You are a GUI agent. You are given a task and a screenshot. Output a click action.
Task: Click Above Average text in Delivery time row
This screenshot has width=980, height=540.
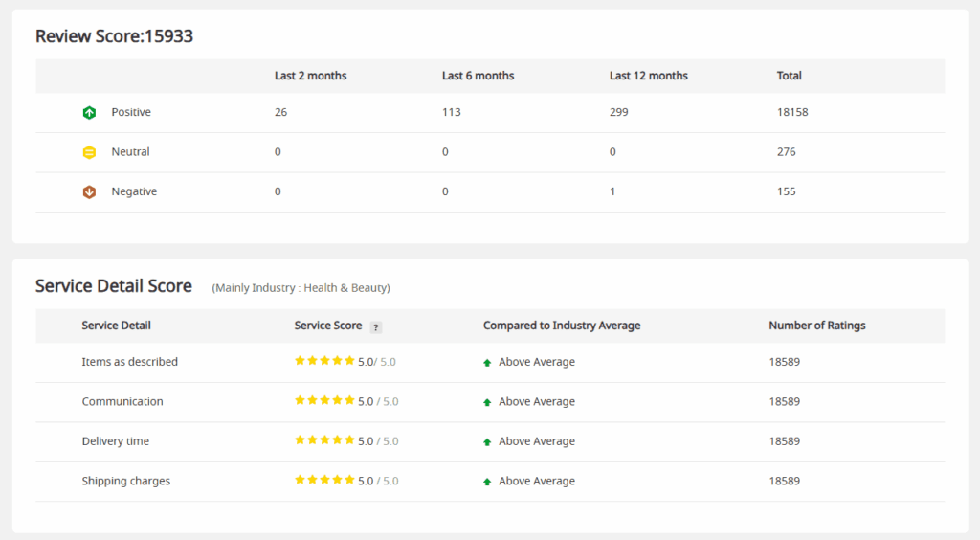(x=537, y=441)
